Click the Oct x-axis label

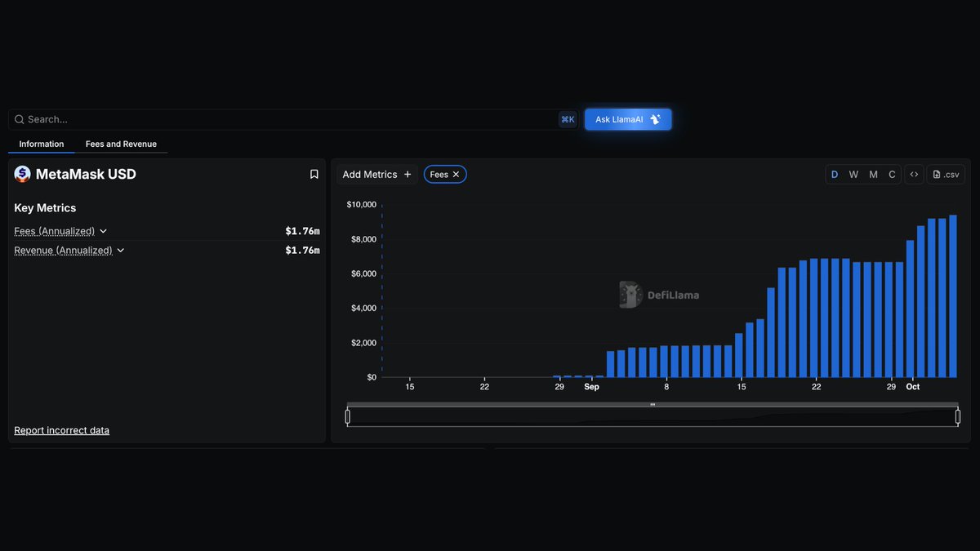[x=913, y=387]
